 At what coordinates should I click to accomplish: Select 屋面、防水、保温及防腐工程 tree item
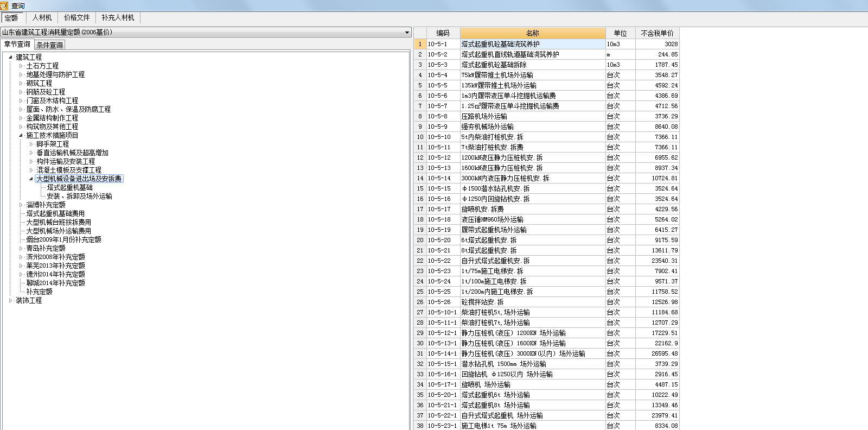click(68, 109)
